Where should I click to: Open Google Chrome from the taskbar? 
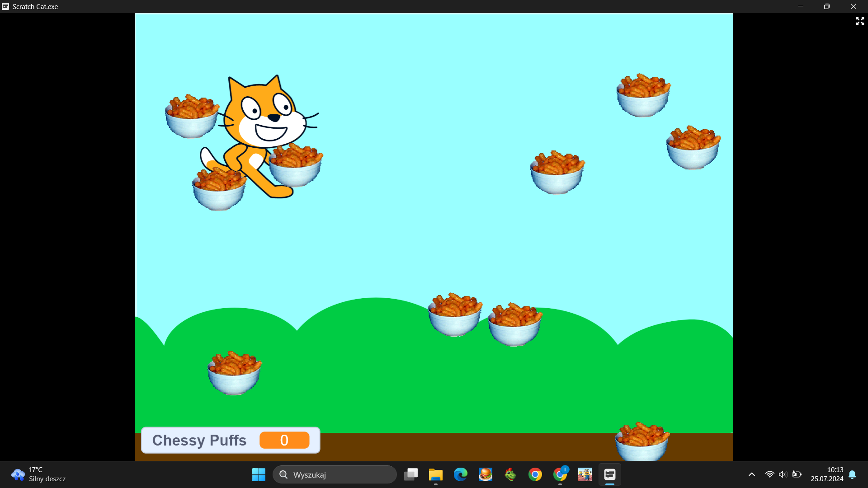pyautogui.click(x=535, y=474)
